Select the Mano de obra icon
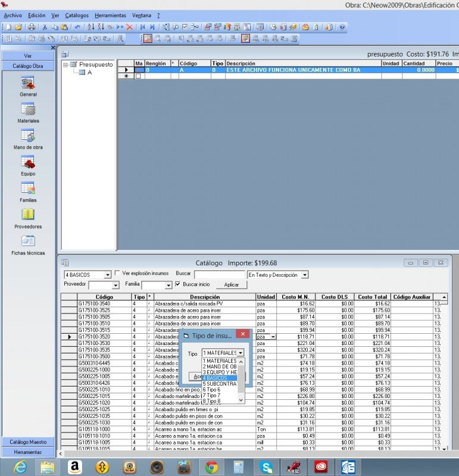 point(27,136)
